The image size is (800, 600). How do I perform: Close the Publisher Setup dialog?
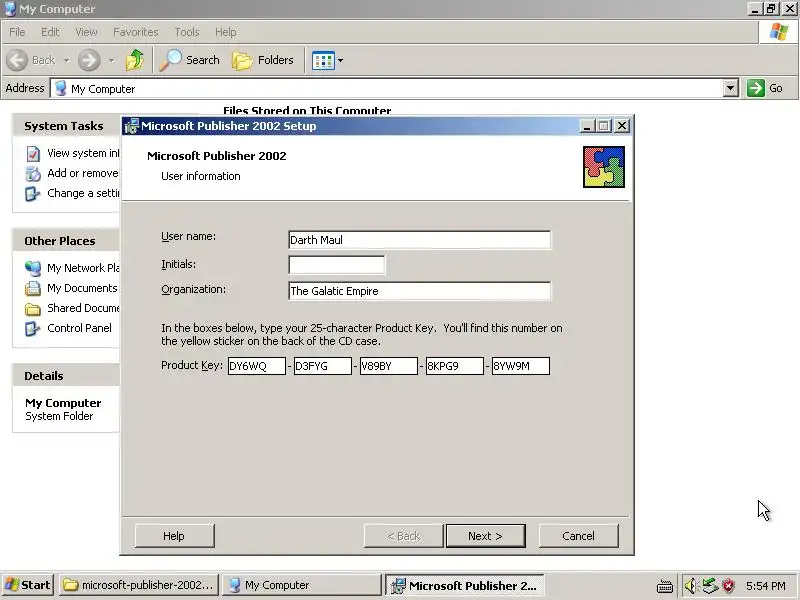pos(622,126)
